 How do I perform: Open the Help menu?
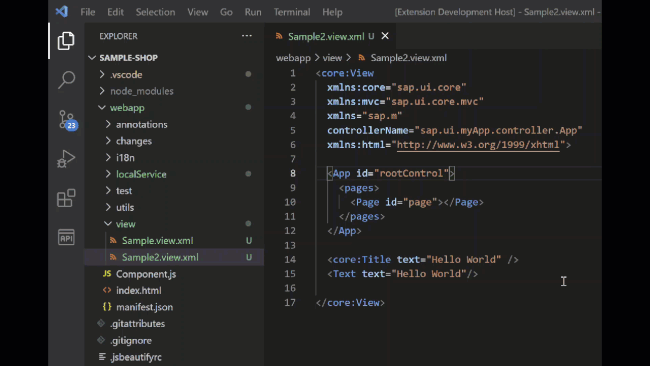coord(332,12)
